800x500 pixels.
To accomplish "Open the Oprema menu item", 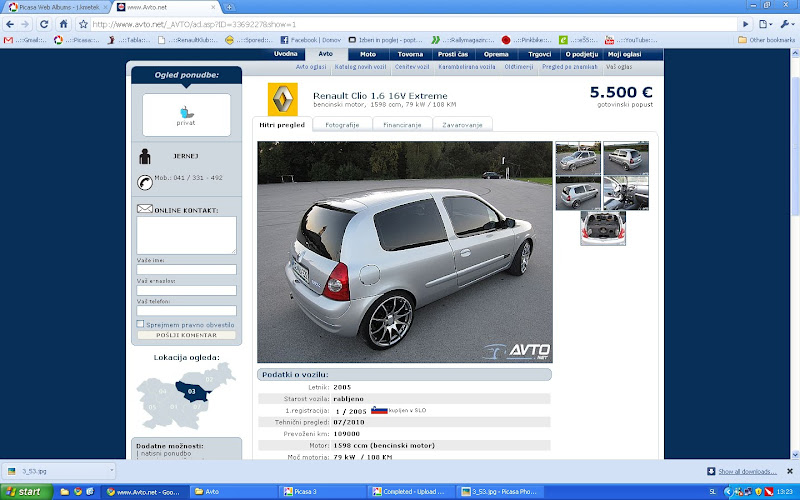I will point(496,54).
